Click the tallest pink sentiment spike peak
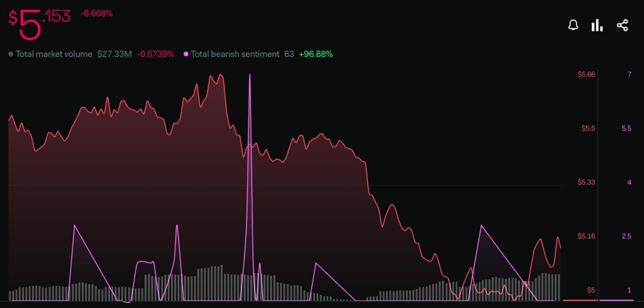This screenshot has height=308, width=644. (249, 75)
